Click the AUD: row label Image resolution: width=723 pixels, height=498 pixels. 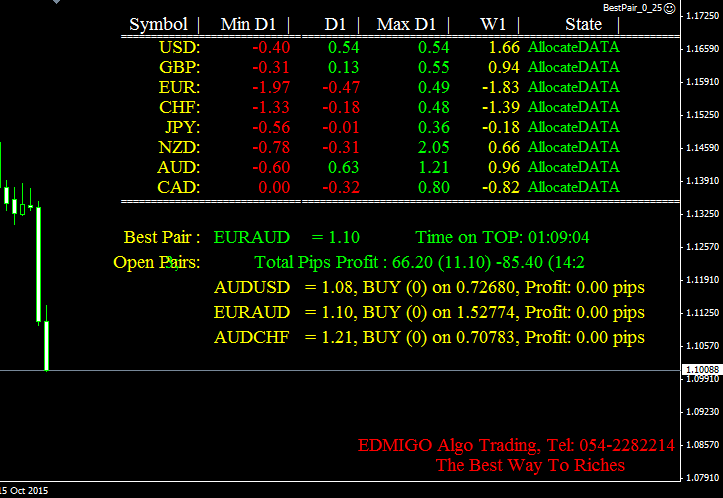pyautogui.click(x=178, y=167)
